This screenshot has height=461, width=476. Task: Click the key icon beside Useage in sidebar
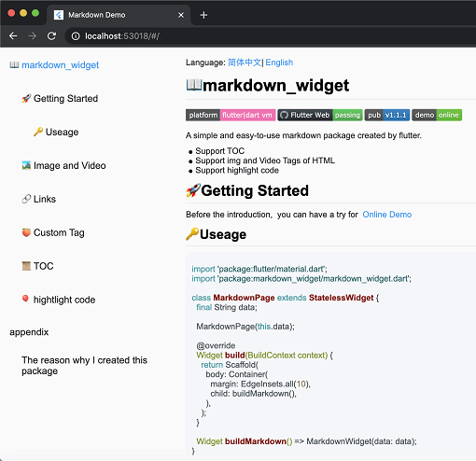pos(38,132)
